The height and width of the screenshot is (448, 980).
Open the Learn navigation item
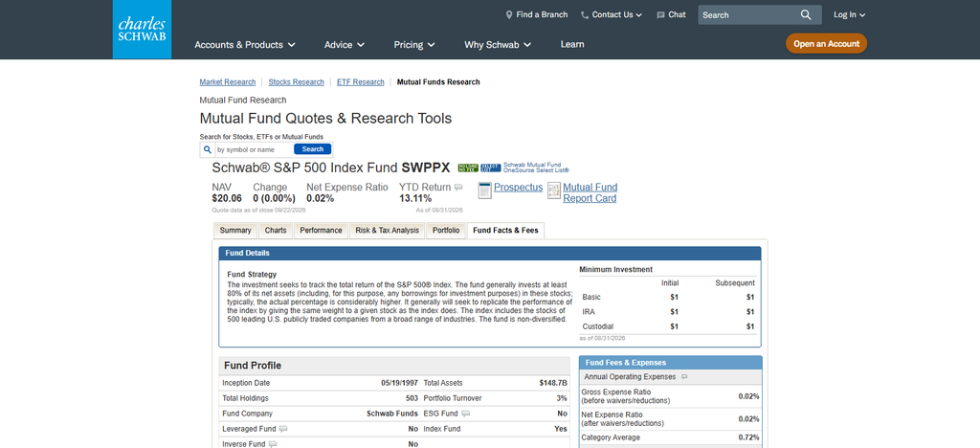tap(572, 44)
